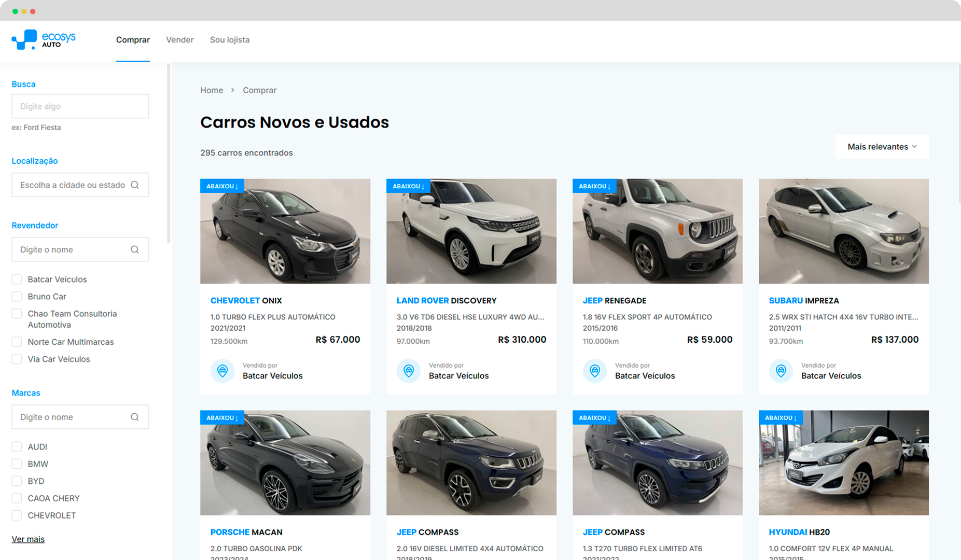Click the Home breadcrumb link

212,90
